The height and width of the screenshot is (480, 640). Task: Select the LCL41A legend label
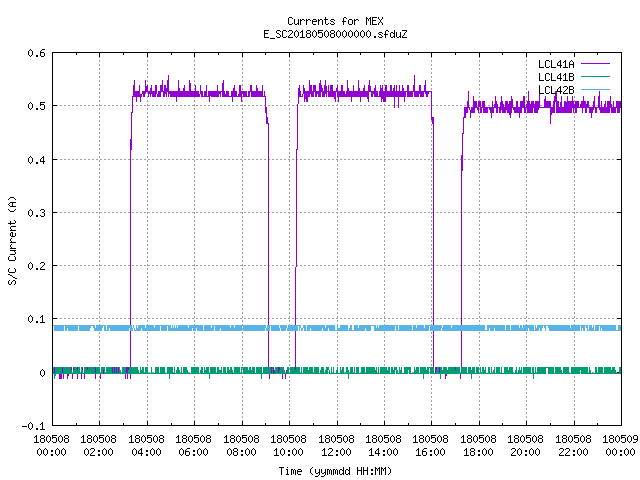click(x=556, y=64)
